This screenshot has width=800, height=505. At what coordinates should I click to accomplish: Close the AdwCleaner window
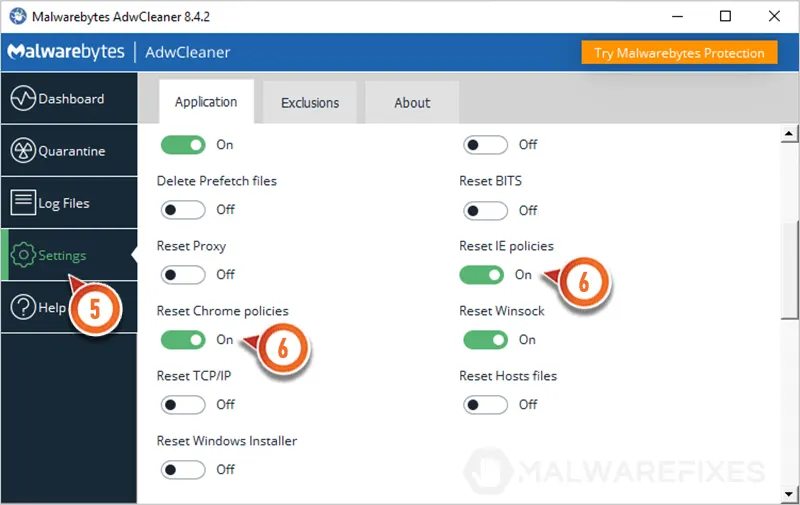[774, 16]
